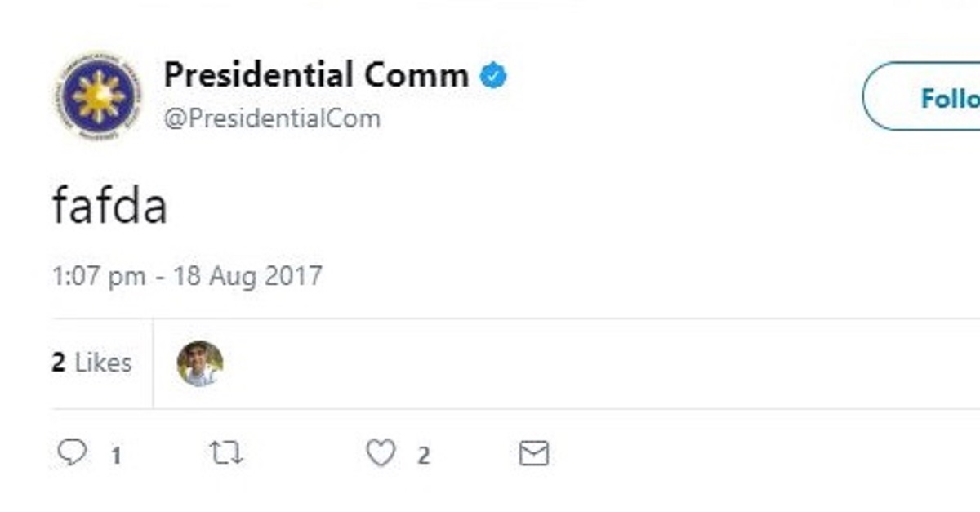This screenshot has width=980, height=512.
Task: Click the tweet text "fafda"
Action: 109,206
